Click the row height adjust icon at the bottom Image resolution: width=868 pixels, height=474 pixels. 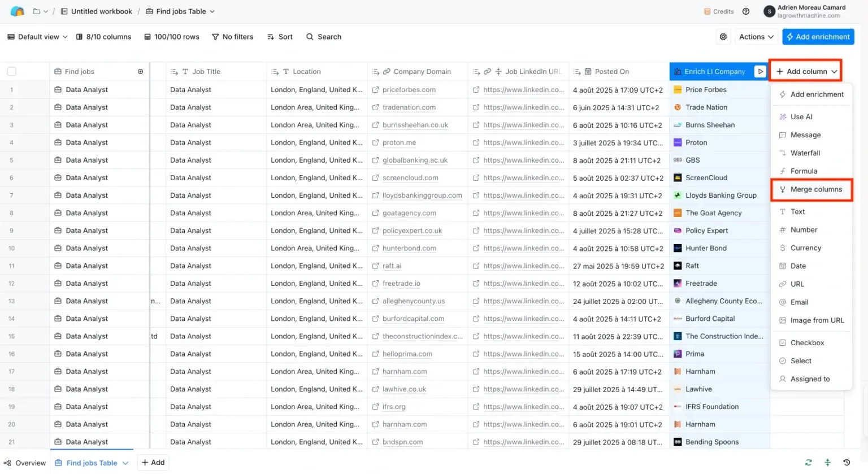pos(828,463)
